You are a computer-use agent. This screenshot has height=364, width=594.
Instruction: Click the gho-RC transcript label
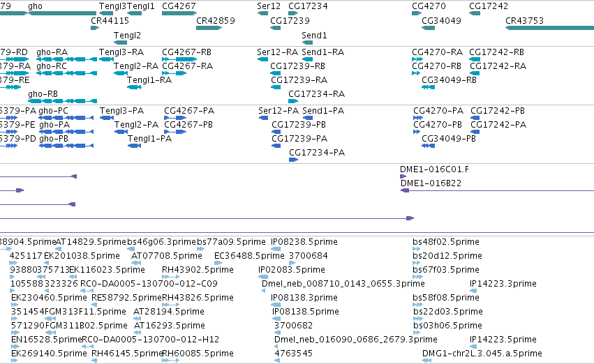tap(52, 66)
